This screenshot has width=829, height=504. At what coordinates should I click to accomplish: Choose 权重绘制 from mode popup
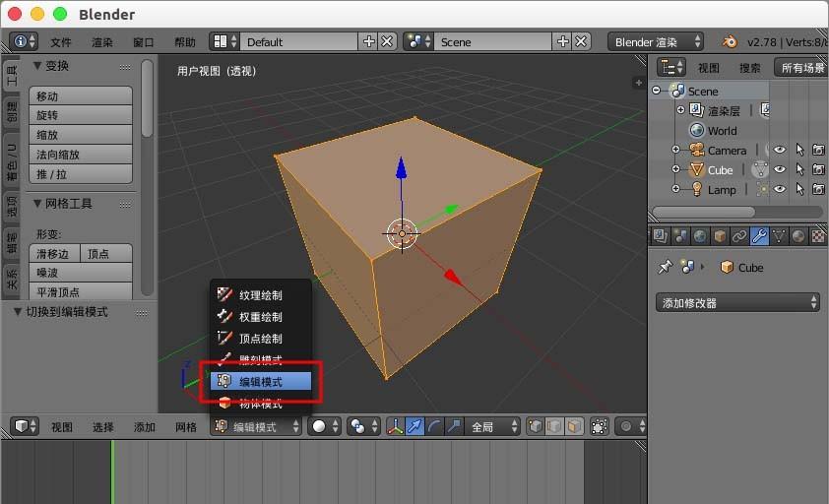click(x=261, y=316)
